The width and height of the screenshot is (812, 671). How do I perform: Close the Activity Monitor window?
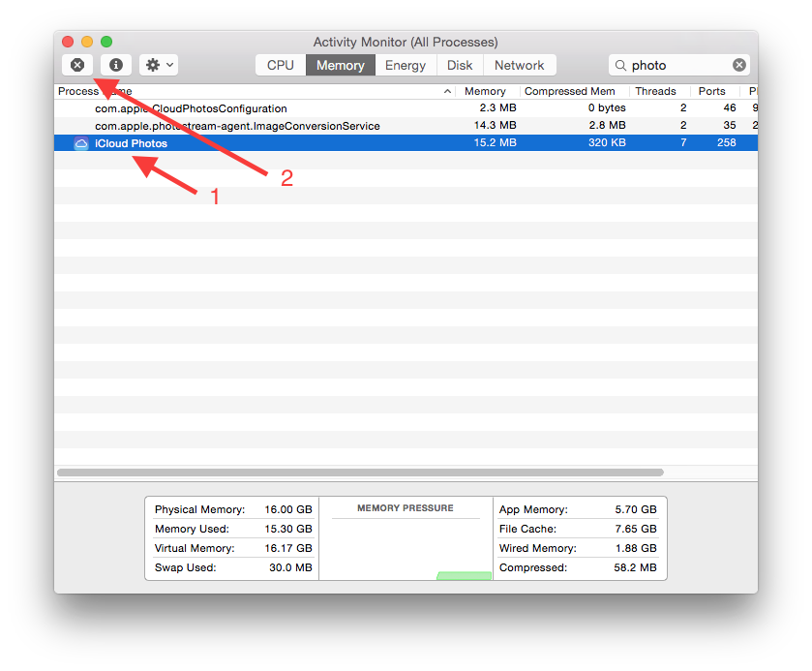click(x=68, y=42)
